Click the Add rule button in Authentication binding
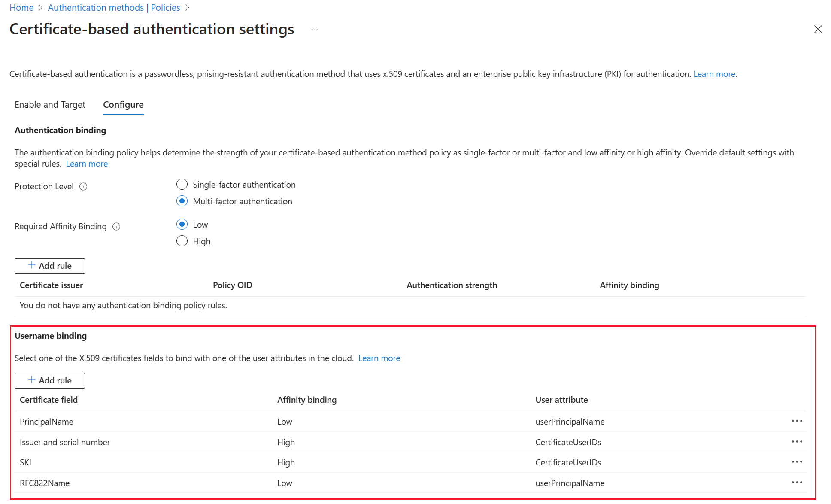The width and height of the screenshot is (831, 504). [x=49, y=265]
